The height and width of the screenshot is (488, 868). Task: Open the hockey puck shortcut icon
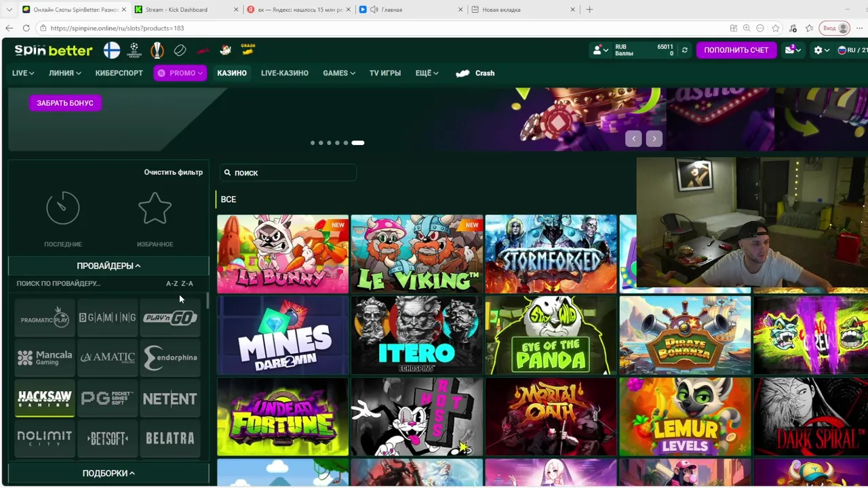click(180, 50)
